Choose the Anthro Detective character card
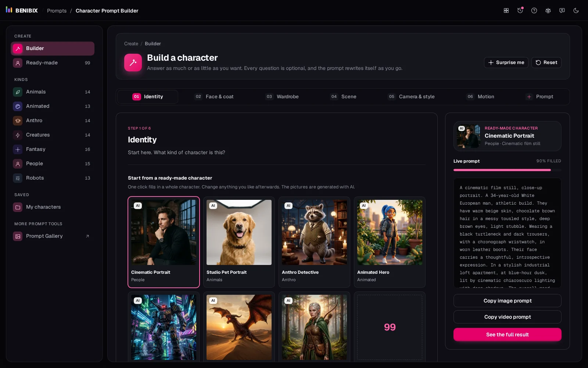588x368 pixels. (314, 242)
